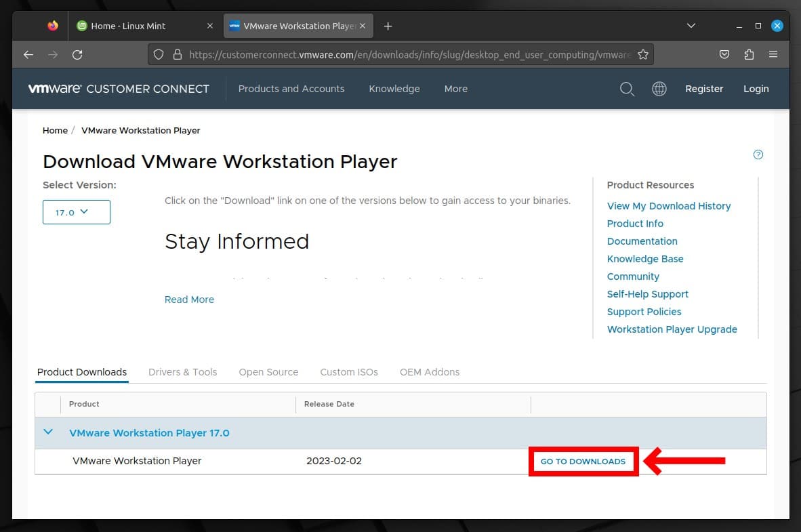Click the Firefox extensions icon
801x532 pixels.
click(749, 54)
